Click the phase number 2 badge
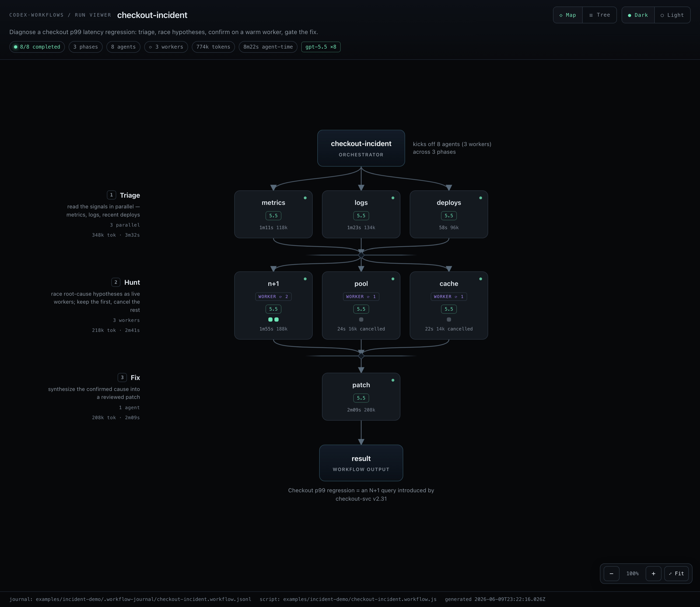Image resolution: width=700 pixels, height=607 pixels. 116,282
